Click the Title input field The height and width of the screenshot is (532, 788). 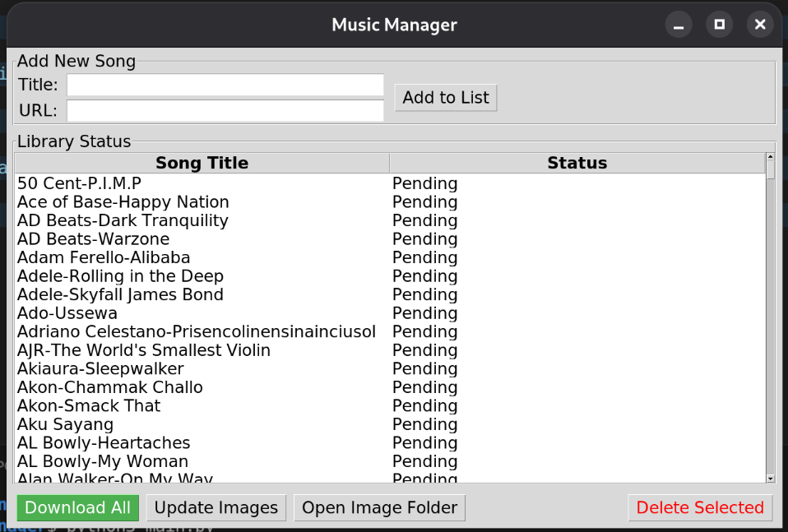pyautogui.click(x=225, y=85)
